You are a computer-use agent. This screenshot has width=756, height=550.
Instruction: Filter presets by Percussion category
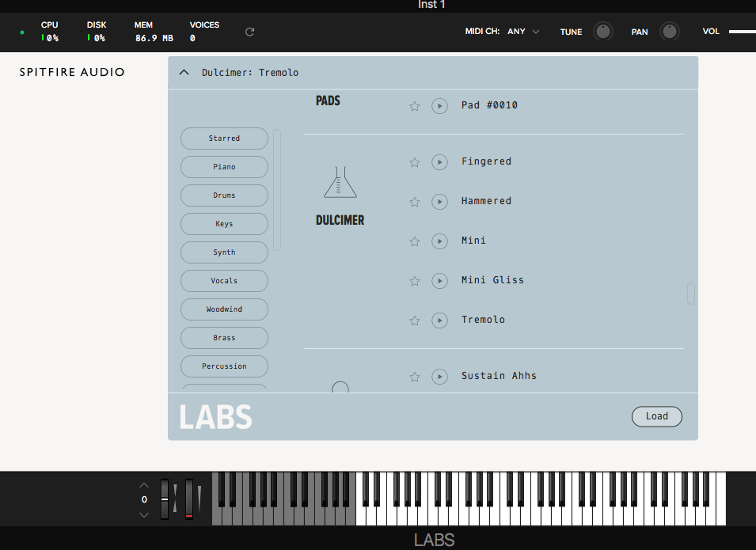point(224,366)
